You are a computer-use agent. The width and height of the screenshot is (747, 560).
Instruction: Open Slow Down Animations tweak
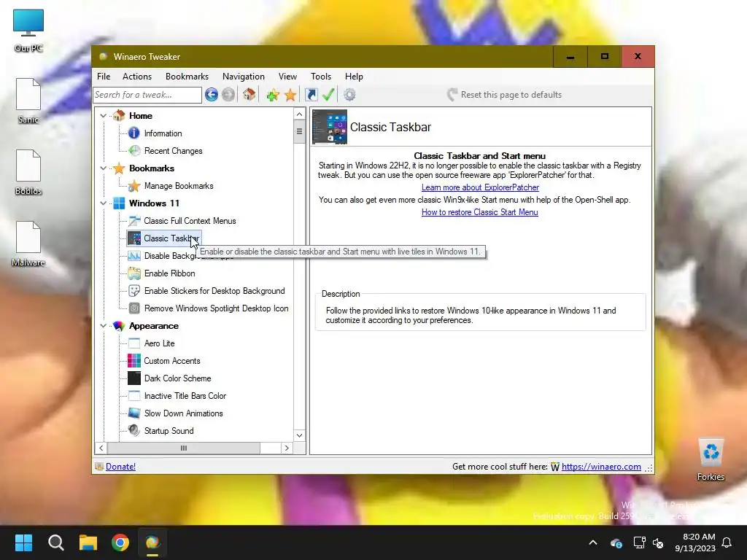(183, 413)
